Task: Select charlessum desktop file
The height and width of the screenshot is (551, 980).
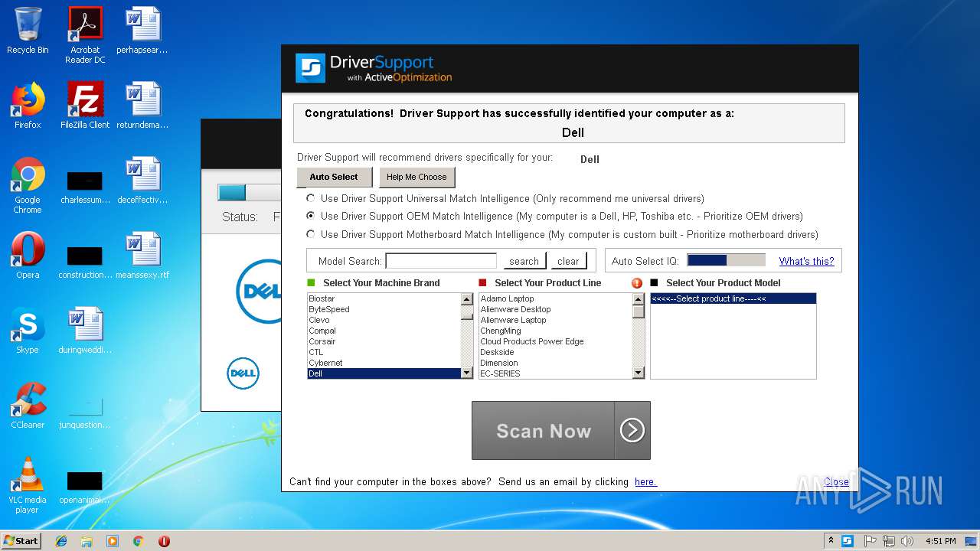Action: 85,187
